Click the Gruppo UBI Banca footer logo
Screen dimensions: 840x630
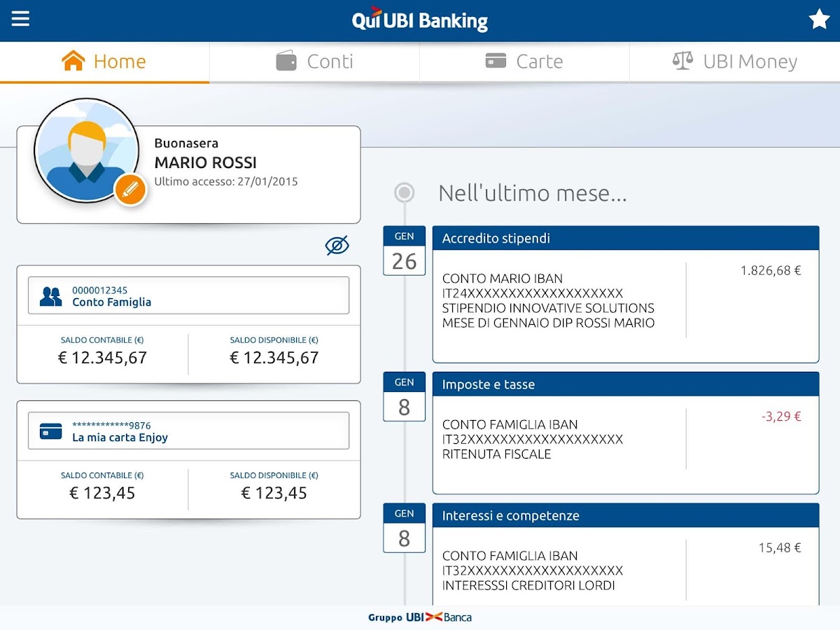click(x=420, y=617)
